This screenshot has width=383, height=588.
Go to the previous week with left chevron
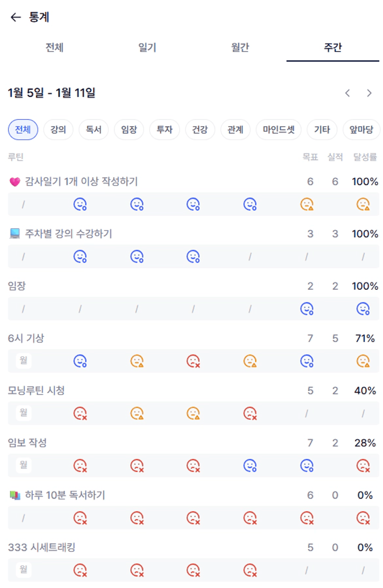point(347,93)
